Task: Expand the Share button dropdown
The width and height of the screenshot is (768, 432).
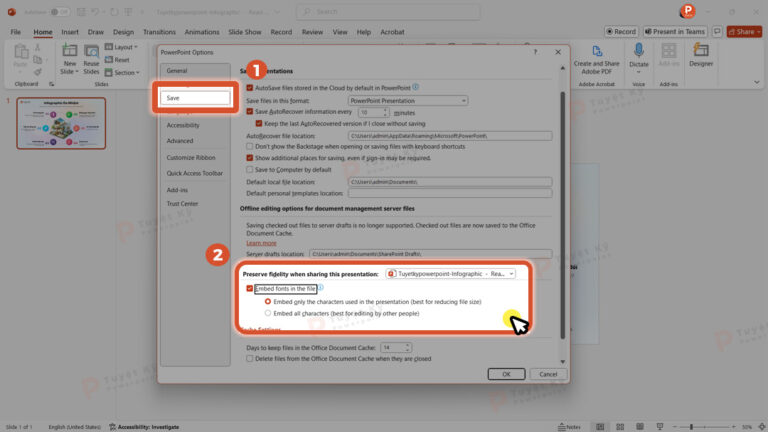Action: 759,31
